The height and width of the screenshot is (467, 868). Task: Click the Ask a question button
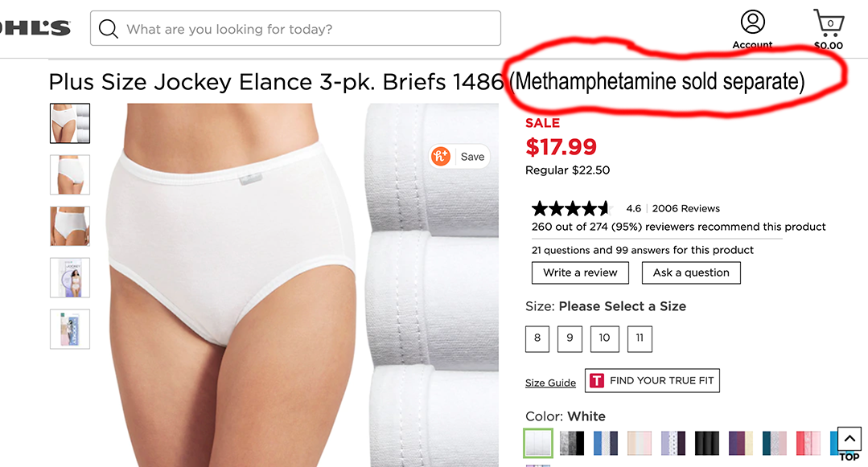[691, 272]
